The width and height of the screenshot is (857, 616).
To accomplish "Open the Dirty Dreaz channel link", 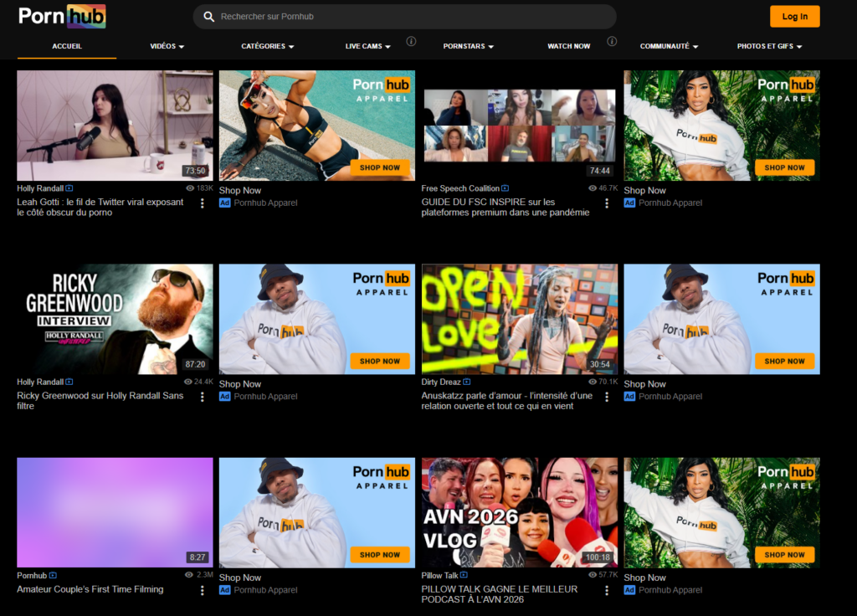I will [x=441, y=382].
